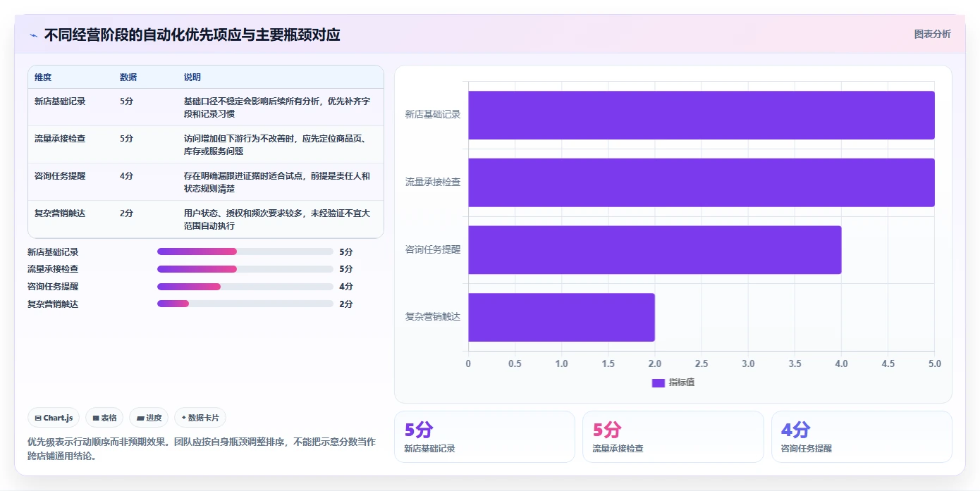Click the 新店基础记录 progress bar

[245, 251]
